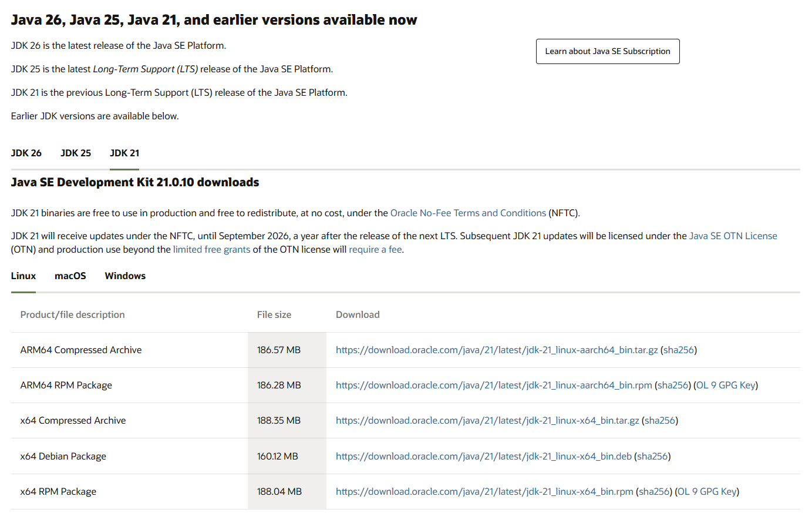
Task: Download the x64 RPM Package file
Action: click(484, 492)
